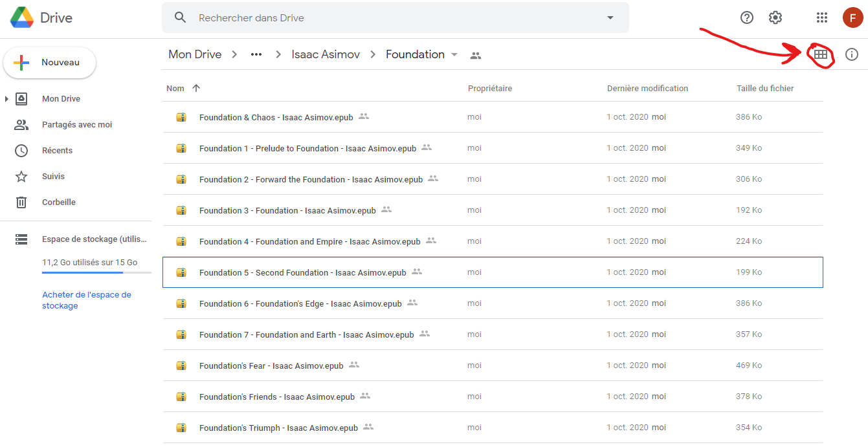The height and width of the screenshot is (447, 868).
Task: Click file icon of Foundation 6 row
Action: click(x=181, y=303)
